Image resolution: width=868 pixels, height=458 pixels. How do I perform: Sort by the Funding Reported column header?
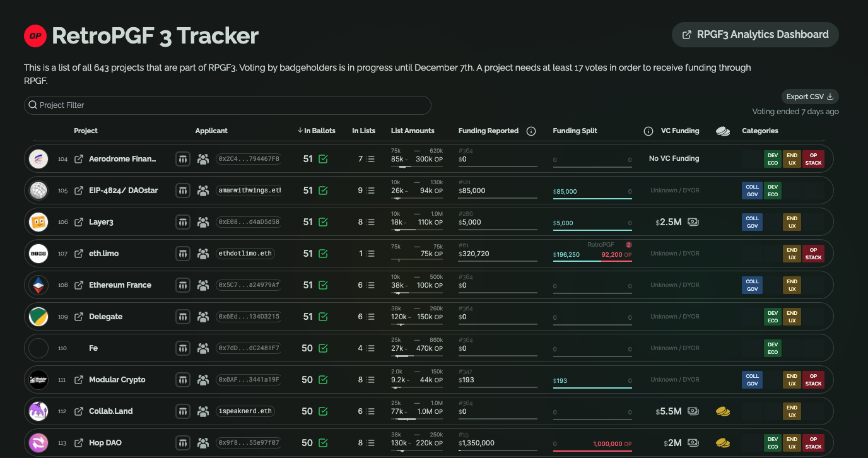coord(488,131)
